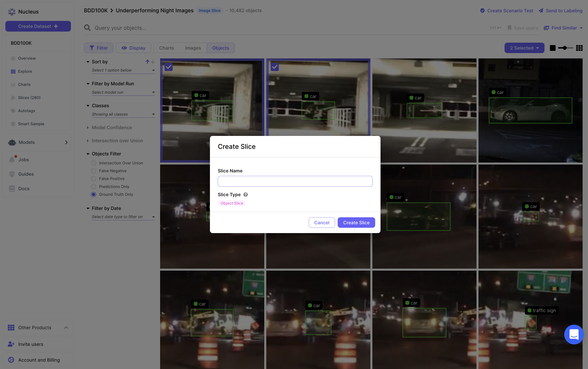Image resolution: width=588 pixels, height=369 pixels.
Task: Click the thumbnail size slider
Action: [x=565, y=48]
